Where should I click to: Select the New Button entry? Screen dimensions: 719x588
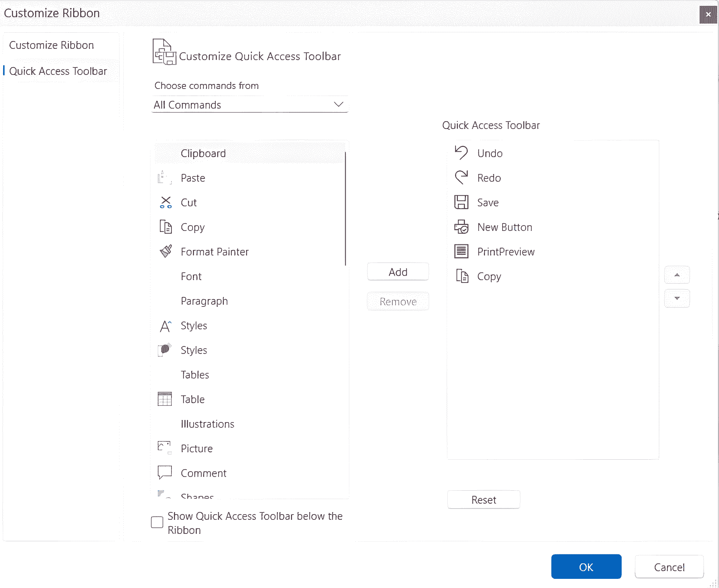tap(504, 227)
